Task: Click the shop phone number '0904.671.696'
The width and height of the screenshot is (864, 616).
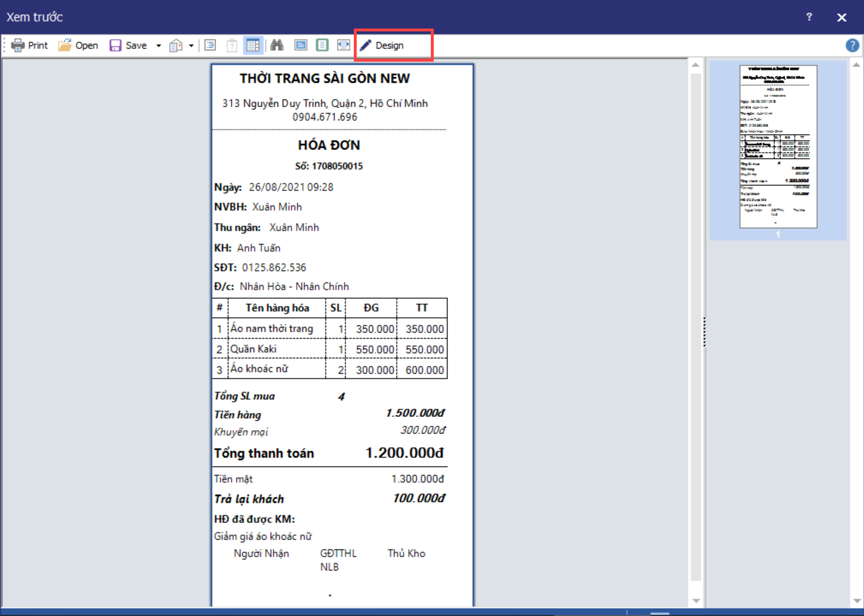Action: tap(325, 117)
